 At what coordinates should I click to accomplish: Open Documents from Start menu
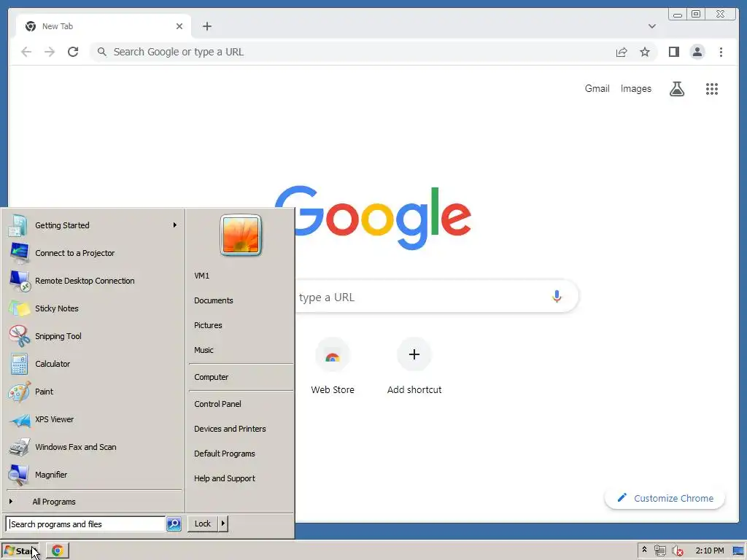pos(241,300)
